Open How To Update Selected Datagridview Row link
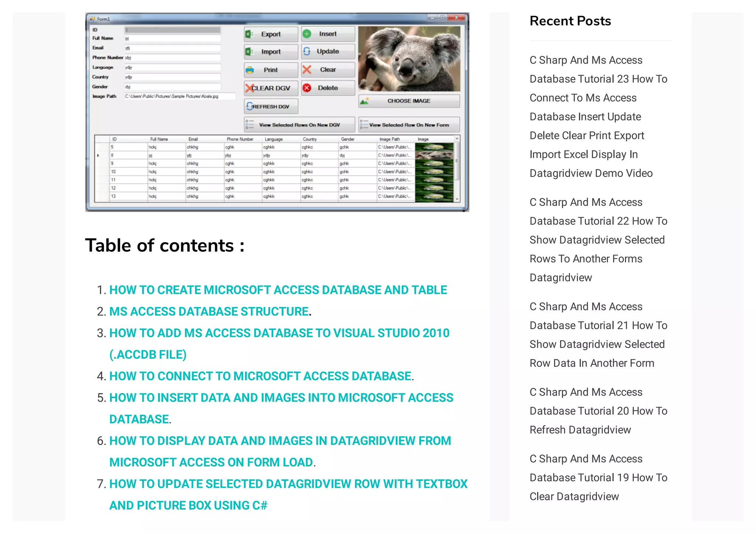 288,495
